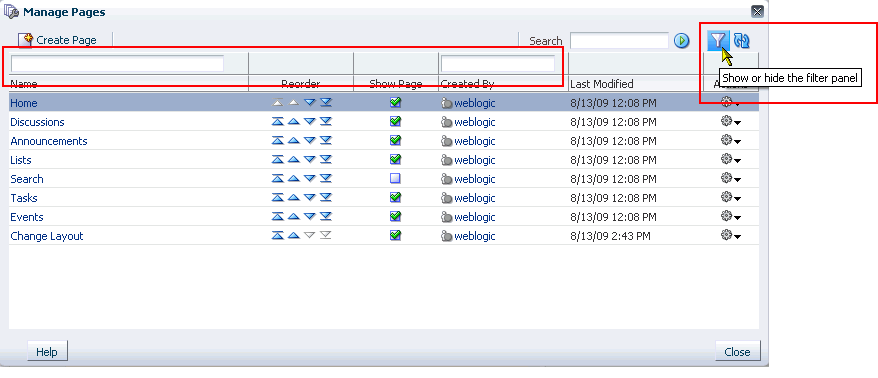Move Discussions page to top
Viewport: 878px width, 378px height.
point(278,122)
